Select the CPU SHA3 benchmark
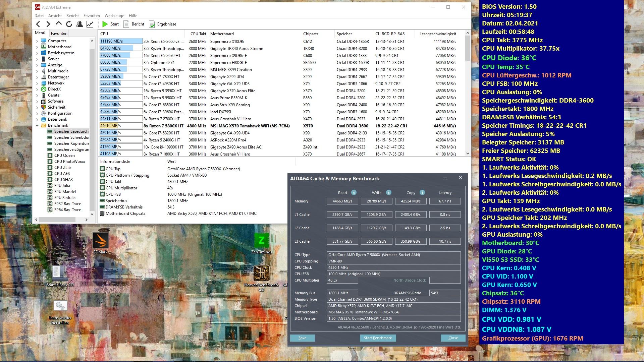Viewport: 644px width, 362px height. click(60, 180)
